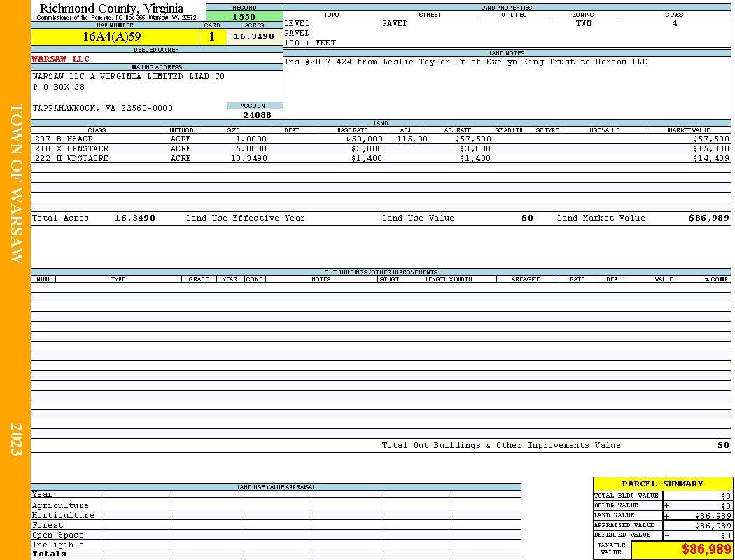Image resolution: width=735 pixels, height=560 pixels.
Task: Click the TOWN OF WARSAW side banner text
Action: coord(16,183)
